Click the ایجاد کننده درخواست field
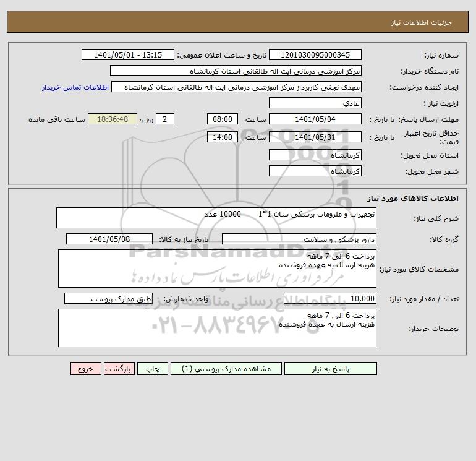Image resolution: width=476 pixels, height=461 pixels. click(237, 87)
